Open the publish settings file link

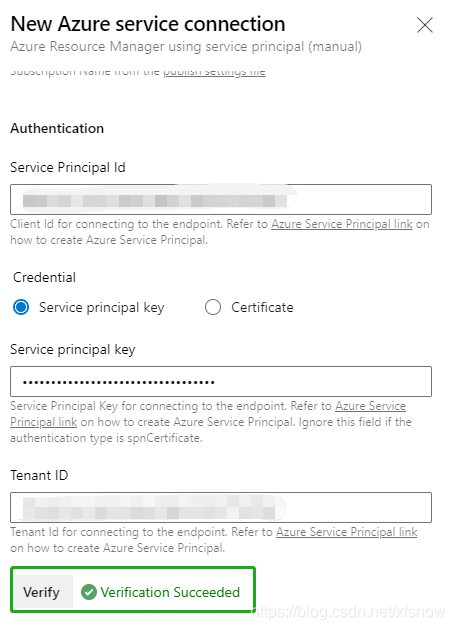tap(214, 72)
